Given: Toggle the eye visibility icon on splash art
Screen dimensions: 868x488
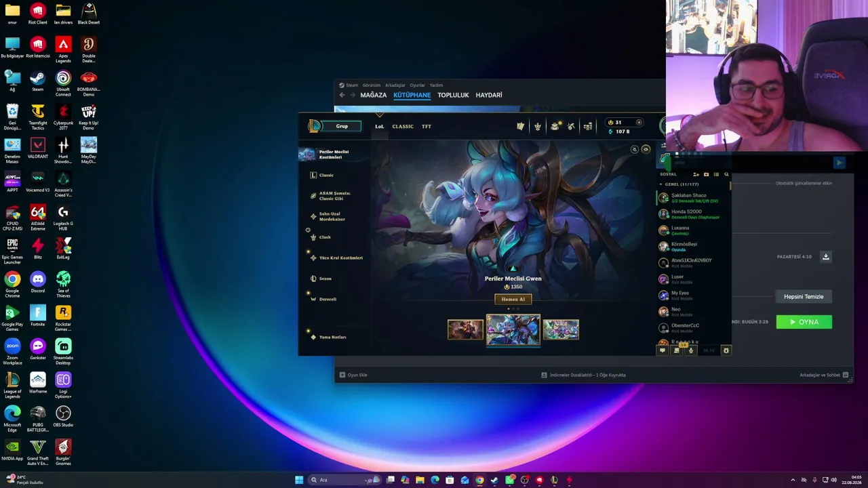Looking at the screenshot, I should 646,149.
